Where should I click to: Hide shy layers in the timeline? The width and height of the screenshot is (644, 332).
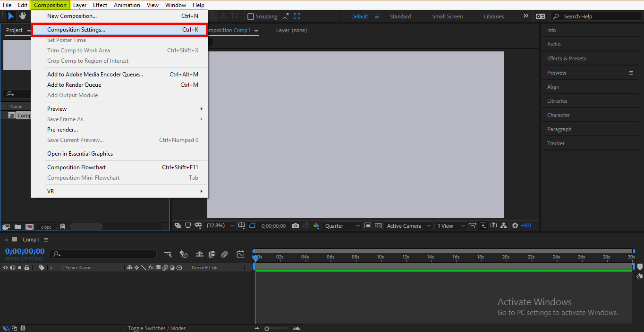click(x=200, y=254)
